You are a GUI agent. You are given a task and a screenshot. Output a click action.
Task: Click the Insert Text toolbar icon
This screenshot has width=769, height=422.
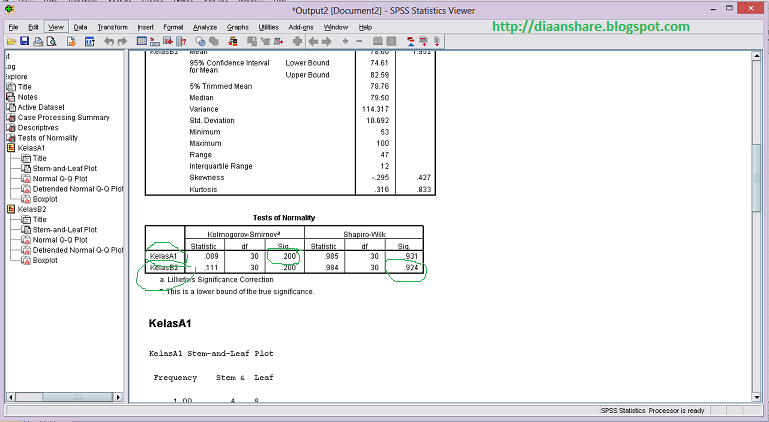click(437, 41)
